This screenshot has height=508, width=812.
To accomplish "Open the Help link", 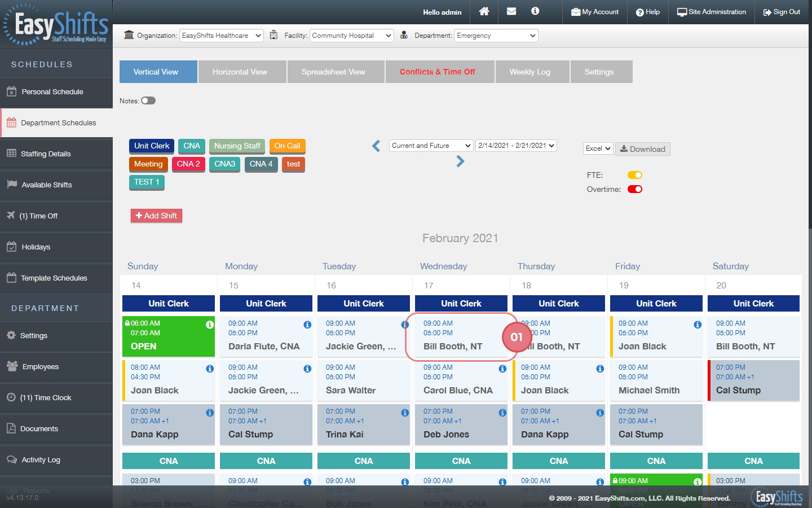I will click(x=648, y=12).
